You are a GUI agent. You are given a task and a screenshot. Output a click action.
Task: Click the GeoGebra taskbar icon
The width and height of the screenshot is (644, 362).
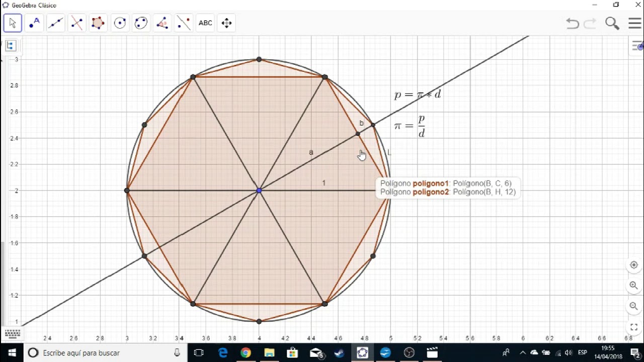pos(362,353)
